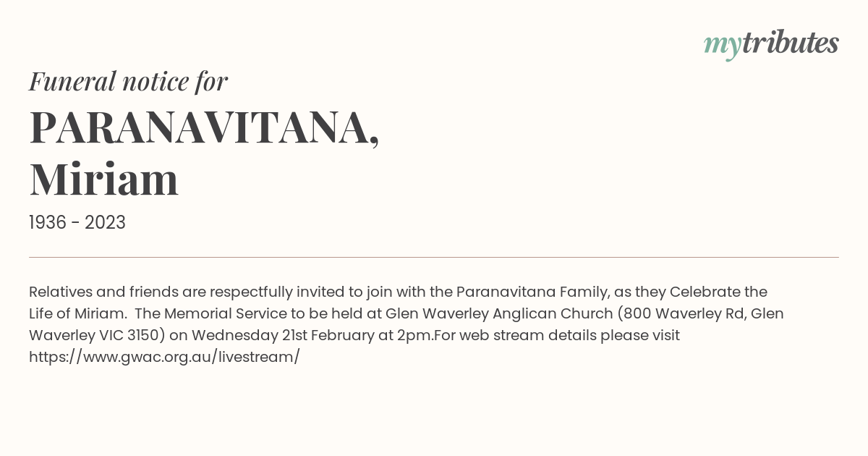
Task: Open the gwac.org.au livestream URL
Action: pyautogui.click(x=164, y=357)
